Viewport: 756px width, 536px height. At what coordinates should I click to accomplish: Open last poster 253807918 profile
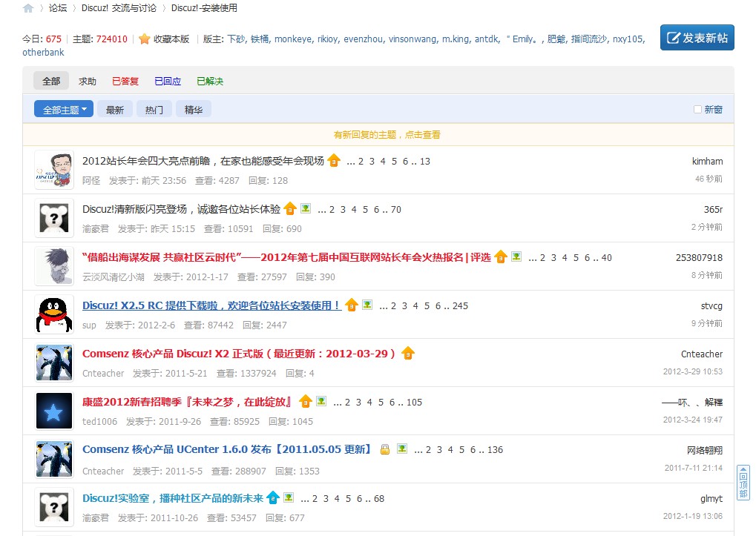[699, 258]
